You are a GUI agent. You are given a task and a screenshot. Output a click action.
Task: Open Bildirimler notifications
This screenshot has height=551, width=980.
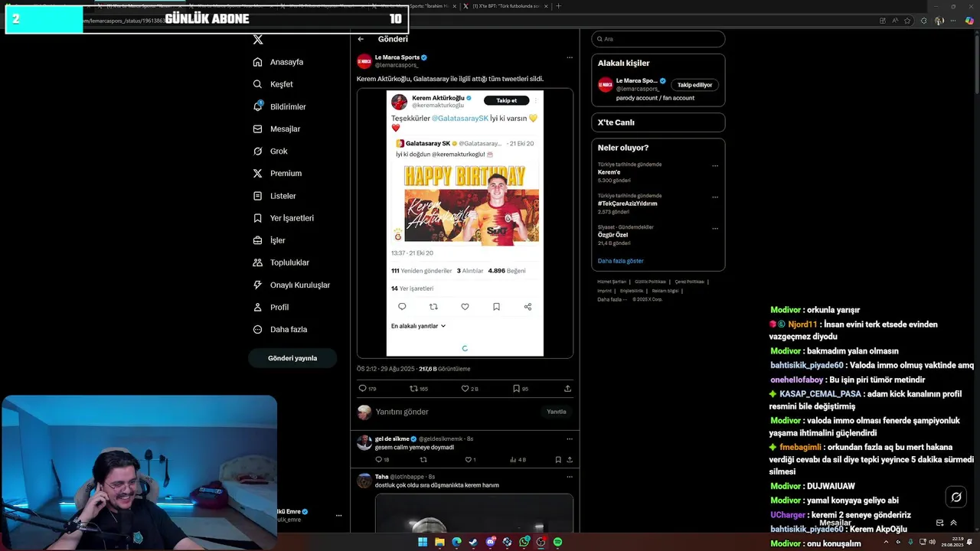[x=279, y=106]
